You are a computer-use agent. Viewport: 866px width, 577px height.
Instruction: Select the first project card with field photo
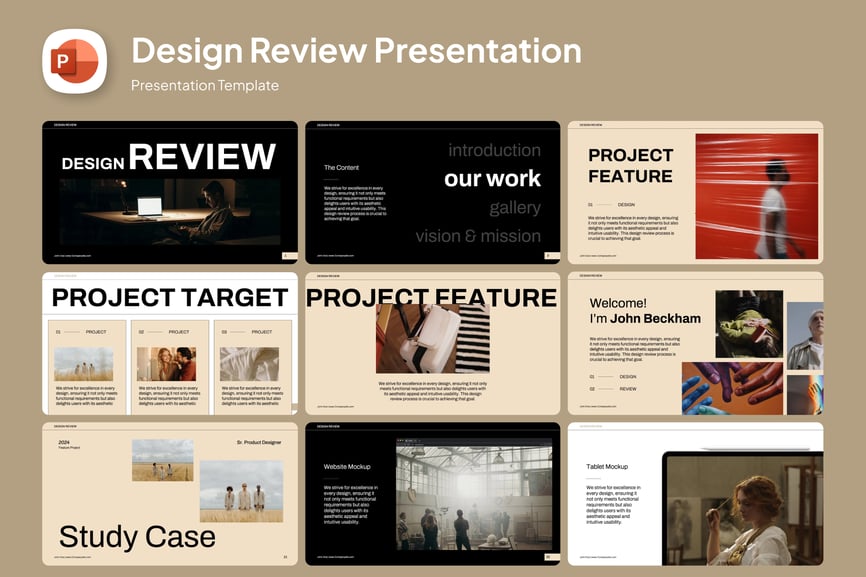pyautogui.click(x=84, y=365)
